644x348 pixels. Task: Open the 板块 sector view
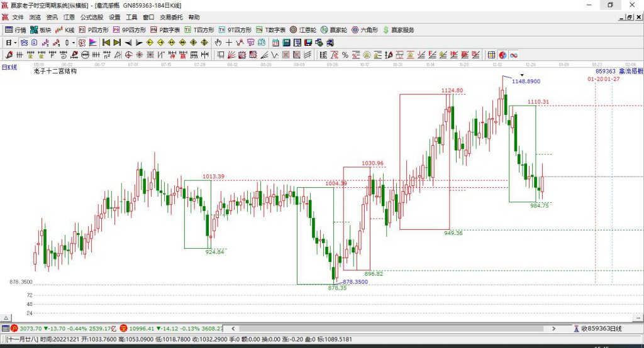point(40,30)
